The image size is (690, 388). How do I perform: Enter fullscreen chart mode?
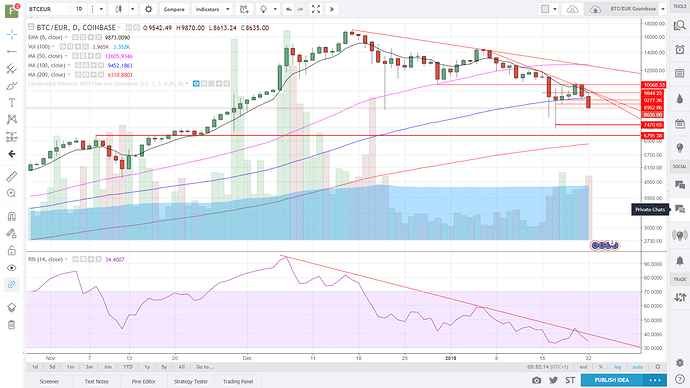[x=316, y=9]
